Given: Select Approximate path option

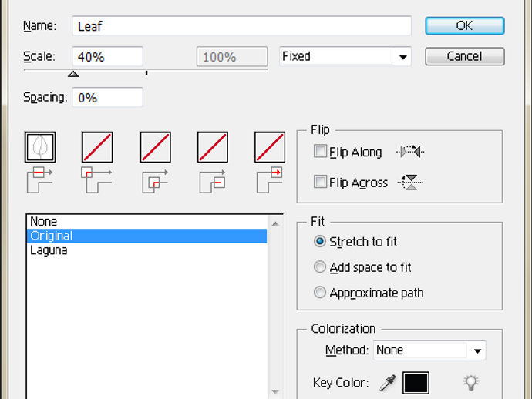Looking at the screenshot, I should click(320, 292).
